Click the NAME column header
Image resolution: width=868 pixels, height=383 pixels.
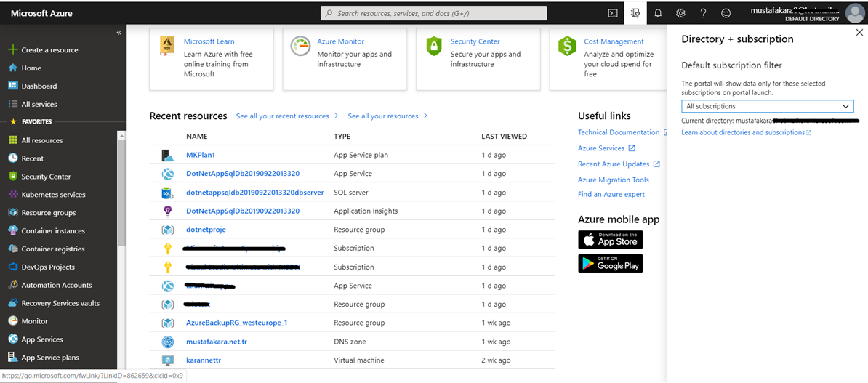(197, 136)
